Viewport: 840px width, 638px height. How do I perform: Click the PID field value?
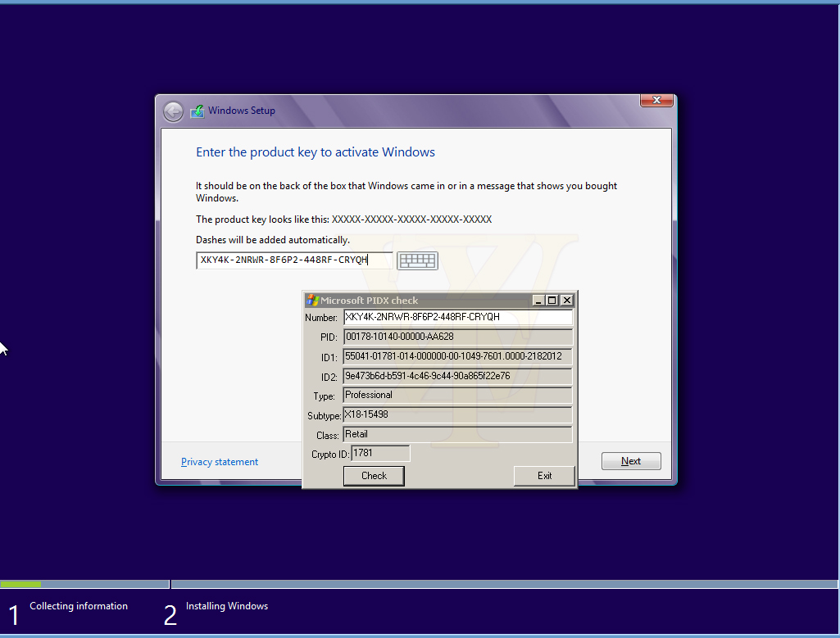coord(458,337)
